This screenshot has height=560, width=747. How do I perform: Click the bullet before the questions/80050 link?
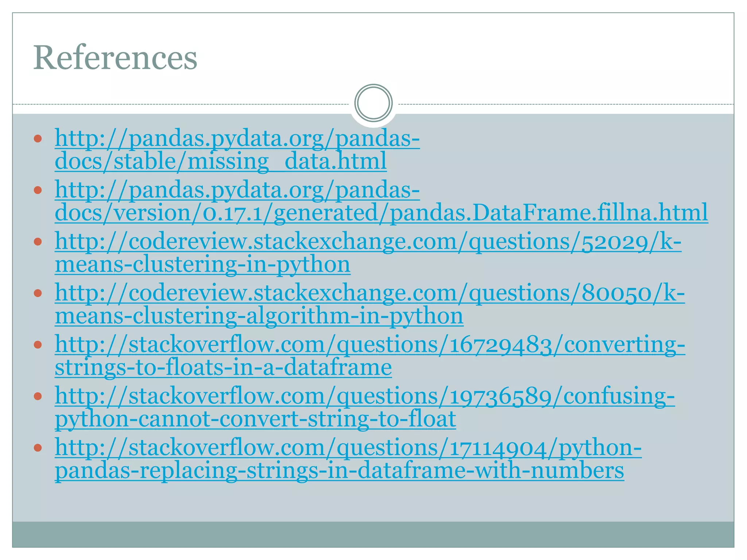(38, 293)
